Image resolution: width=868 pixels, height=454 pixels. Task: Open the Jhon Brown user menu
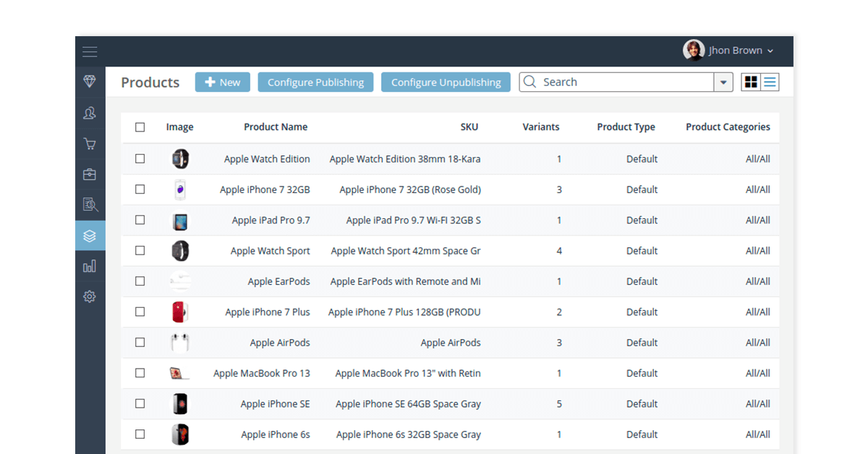click(729, 51)
